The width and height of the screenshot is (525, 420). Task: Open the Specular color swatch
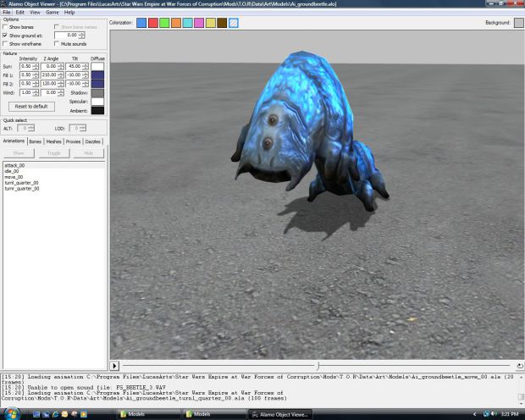pos(97,102)
